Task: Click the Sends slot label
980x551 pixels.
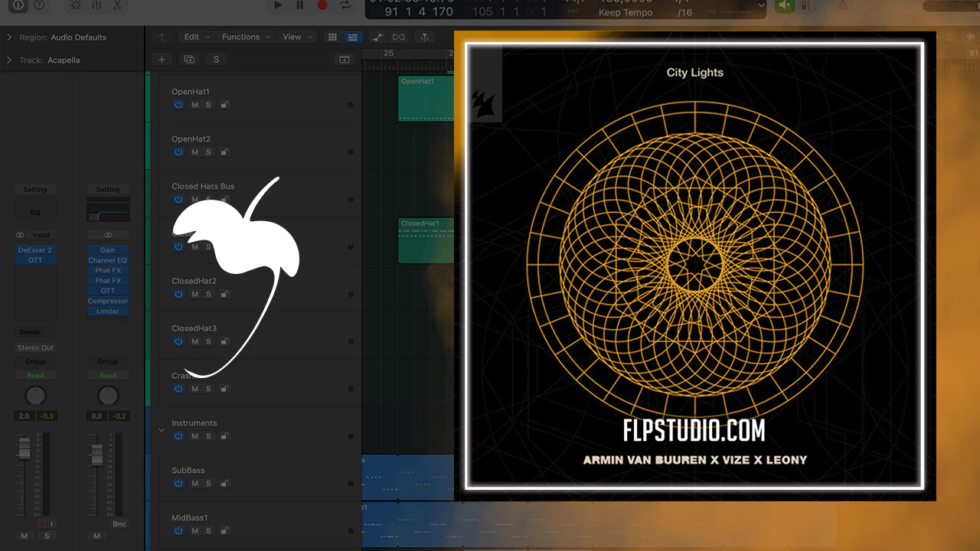Action: click(x=30, y=332)
